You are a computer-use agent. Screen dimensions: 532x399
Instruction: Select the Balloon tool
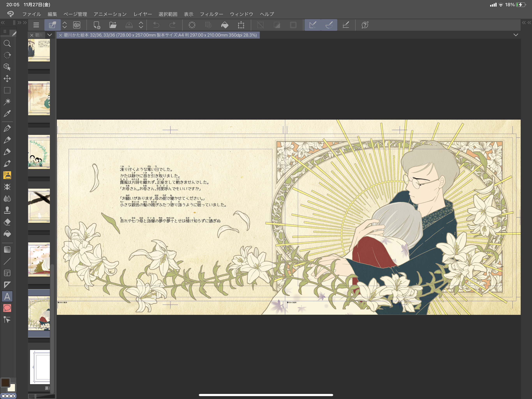pos(7,308)
